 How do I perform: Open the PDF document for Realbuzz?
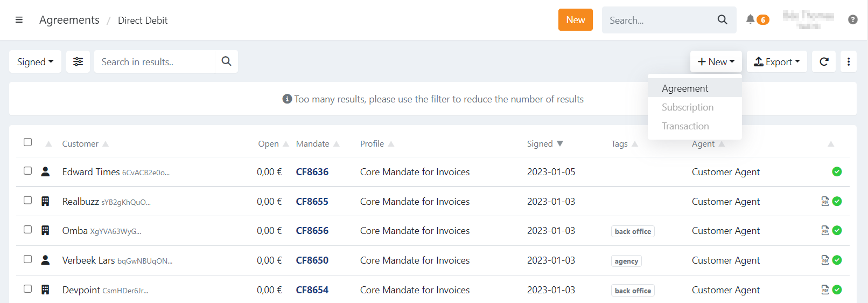(x=824, y=201)
